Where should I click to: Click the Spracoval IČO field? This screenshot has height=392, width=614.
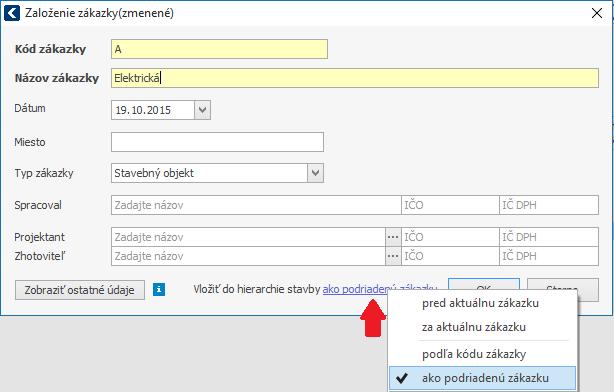pos(450,205)
